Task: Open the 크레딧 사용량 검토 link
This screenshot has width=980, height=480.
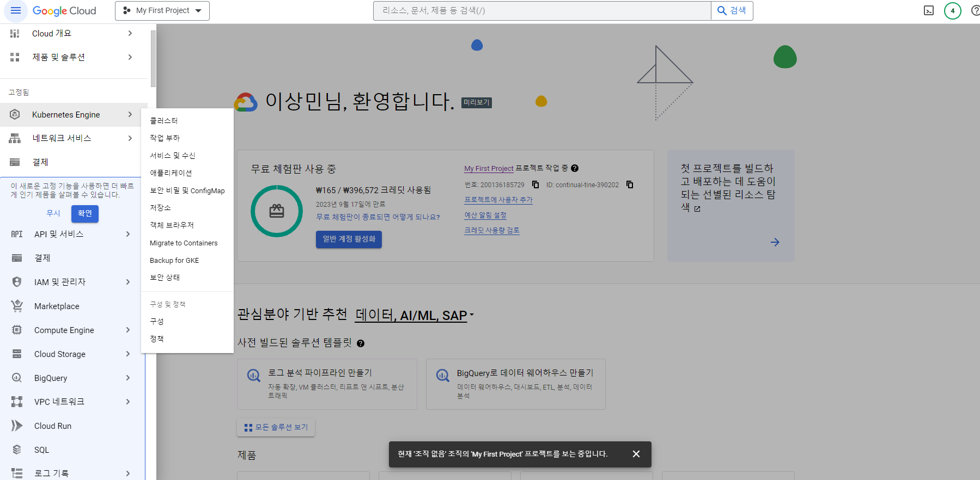Action: (492, 230)
